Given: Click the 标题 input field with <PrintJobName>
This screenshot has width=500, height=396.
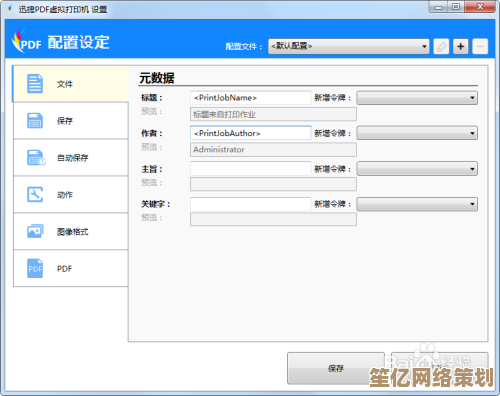Looking at the screenshot, I should (251, 98).
